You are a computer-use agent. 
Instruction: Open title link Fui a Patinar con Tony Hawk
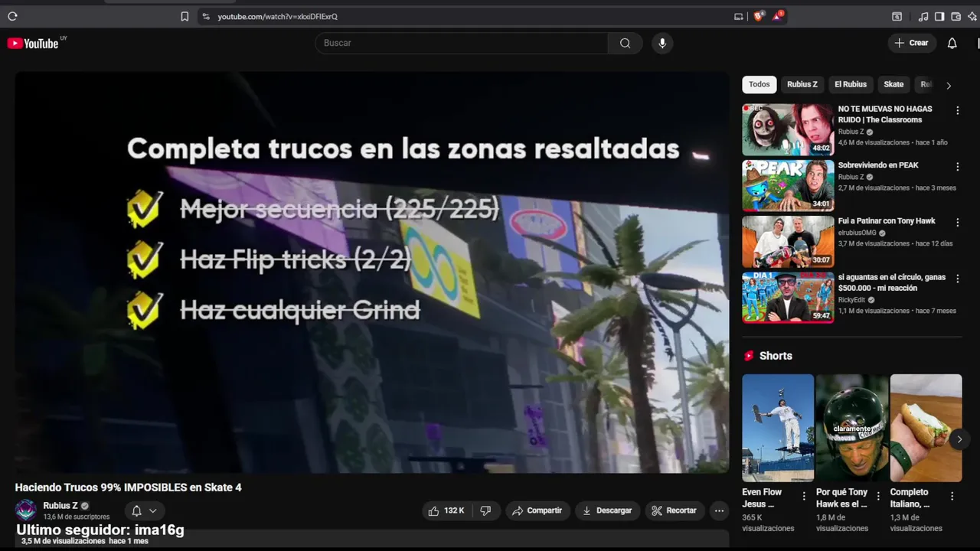coord(887,221)
